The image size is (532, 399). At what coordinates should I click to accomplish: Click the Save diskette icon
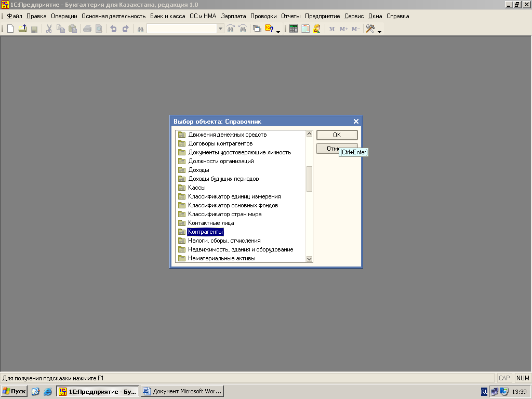pyautogui.click(x=34, y=29)
